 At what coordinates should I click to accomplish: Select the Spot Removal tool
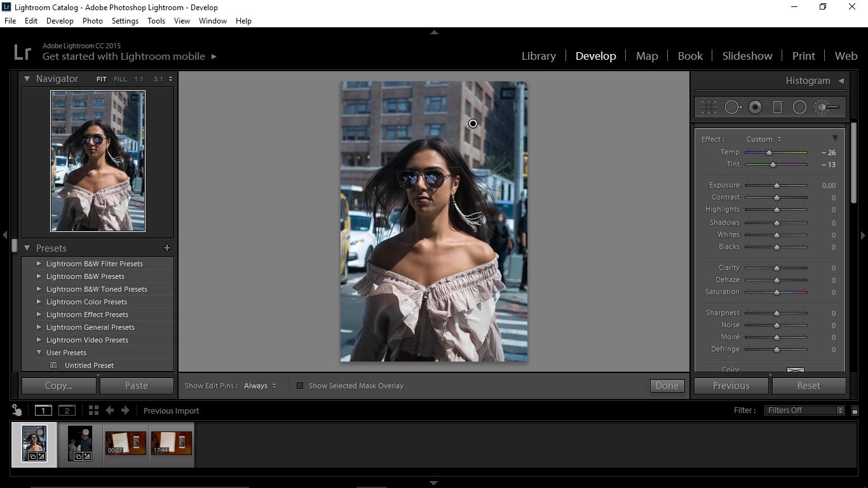pyautogui.click(x=733, y=107)
